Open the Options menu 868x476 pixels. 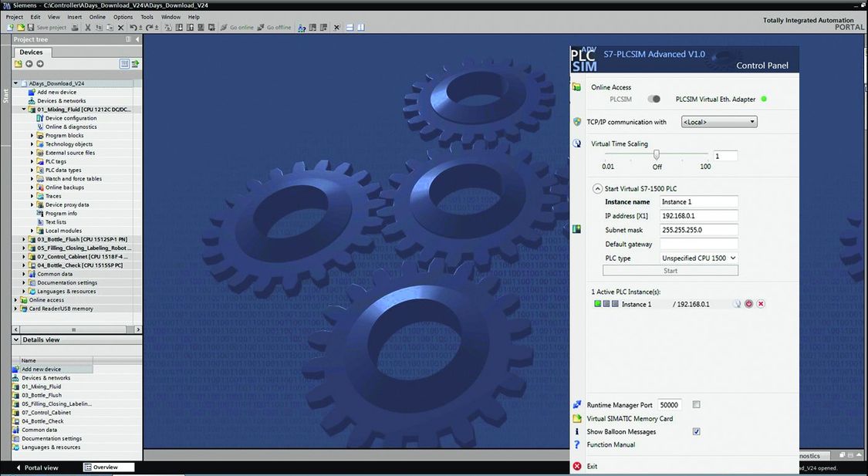123,17
